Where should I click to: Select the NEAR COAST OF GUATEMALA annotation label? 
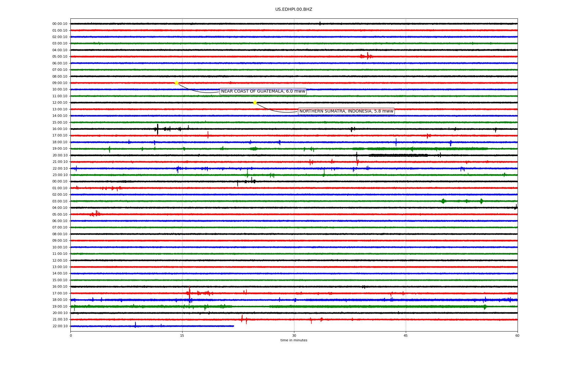click(x=263, y=91)
